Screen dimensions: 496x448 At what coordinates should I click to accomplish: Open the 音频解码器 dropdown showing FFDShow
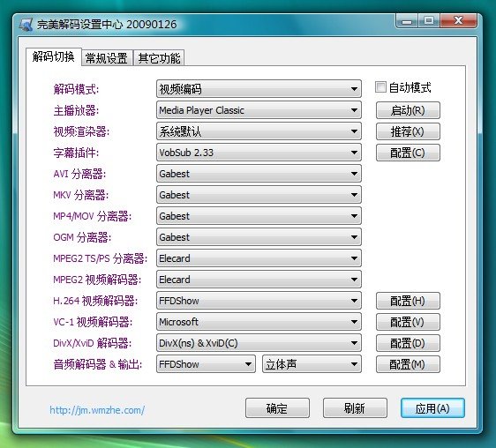[x=206, y=364]
